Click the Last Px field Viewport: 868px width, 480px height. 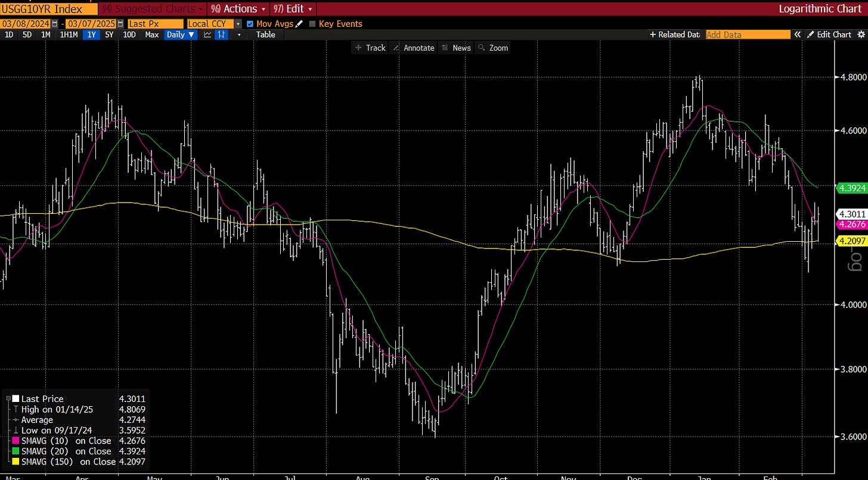155,24
